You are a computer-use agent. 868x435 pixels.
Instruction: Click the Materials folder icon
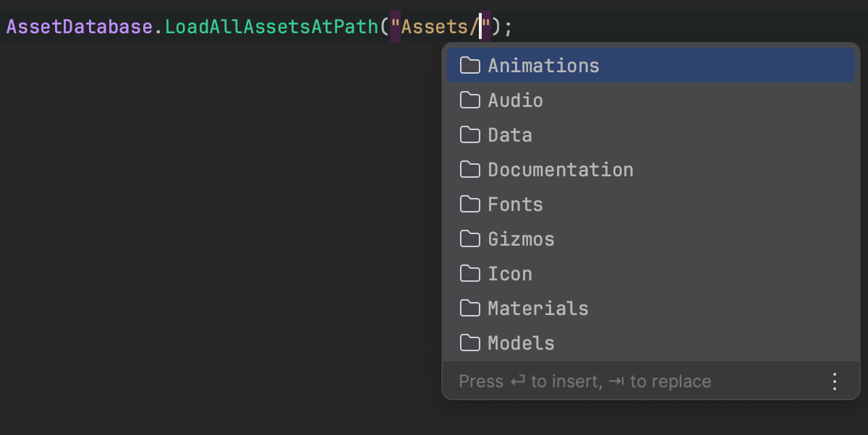(x=470, y=309)
